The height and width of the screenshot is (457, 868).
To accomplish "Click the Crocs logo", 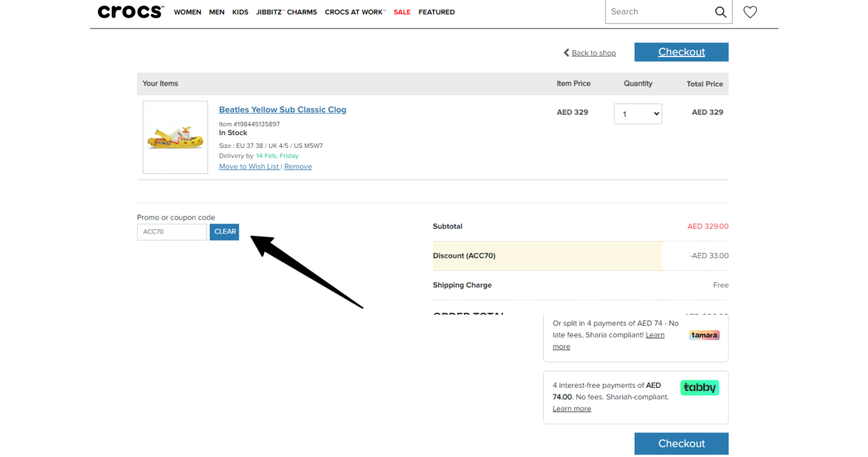I will pos(131,11).
